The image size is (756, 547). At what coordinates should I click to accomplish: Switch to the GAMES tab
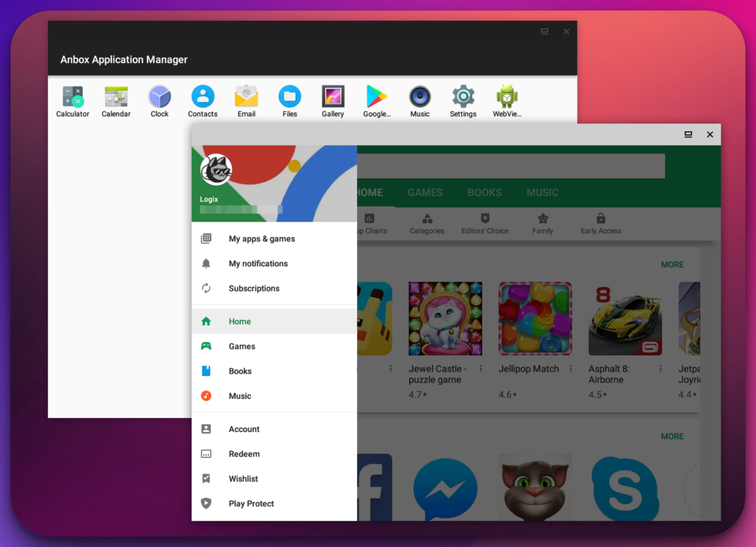point(425,193)
